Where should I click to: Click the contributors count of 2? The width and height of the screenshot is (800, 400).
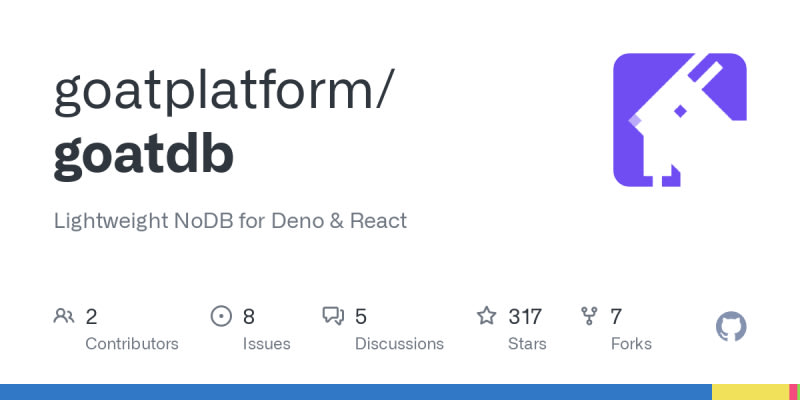pos(91,317)
